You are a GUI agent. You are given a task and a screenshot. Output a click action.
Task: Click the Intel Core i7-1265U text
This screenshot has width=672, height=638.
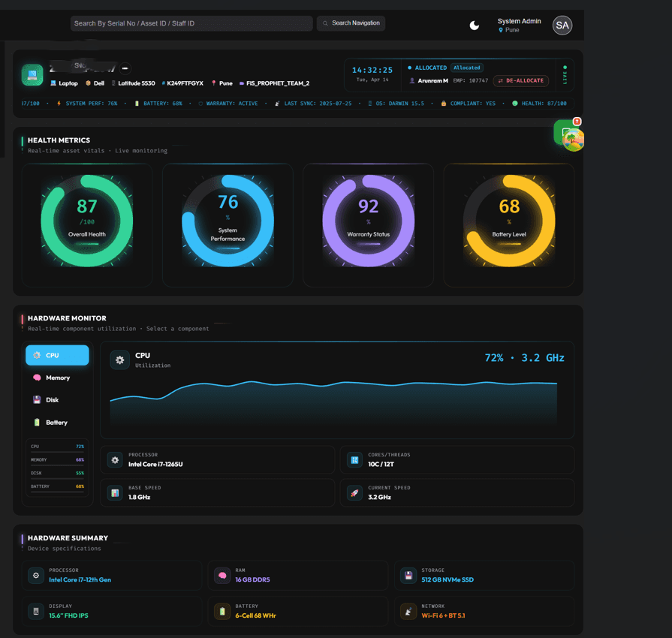155,464
